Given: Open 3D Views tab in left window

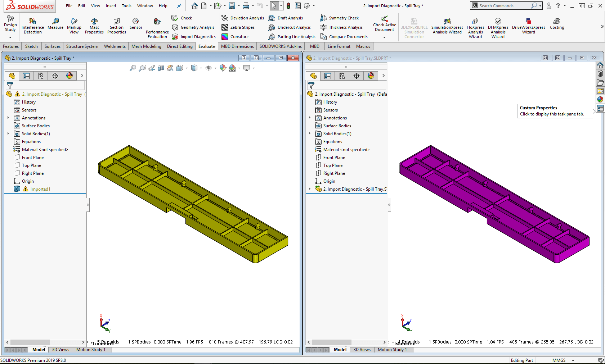Looking at the screenshot, I should pyautogui.click(x=60, y=350).
